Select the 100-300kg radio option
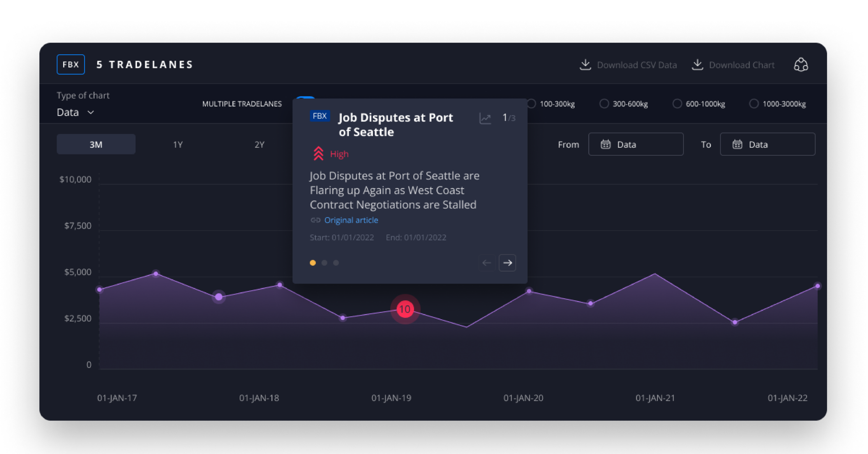 531,104
